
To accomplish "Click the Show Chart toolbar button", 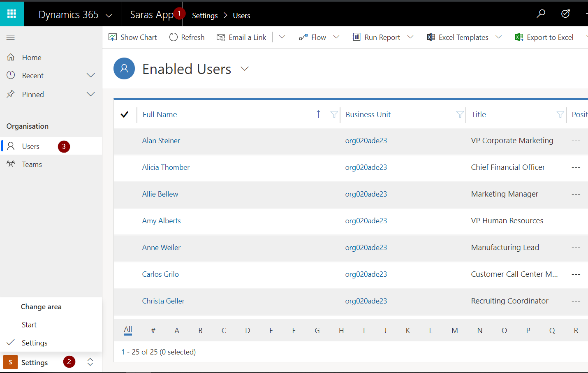I will click(x=133, y=37).
